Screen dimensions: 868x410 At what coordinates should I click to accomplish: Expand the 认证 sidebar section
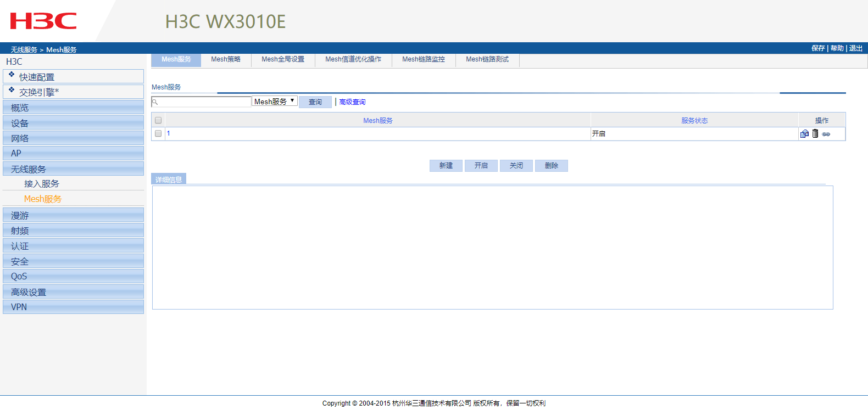tap(73, 246)
